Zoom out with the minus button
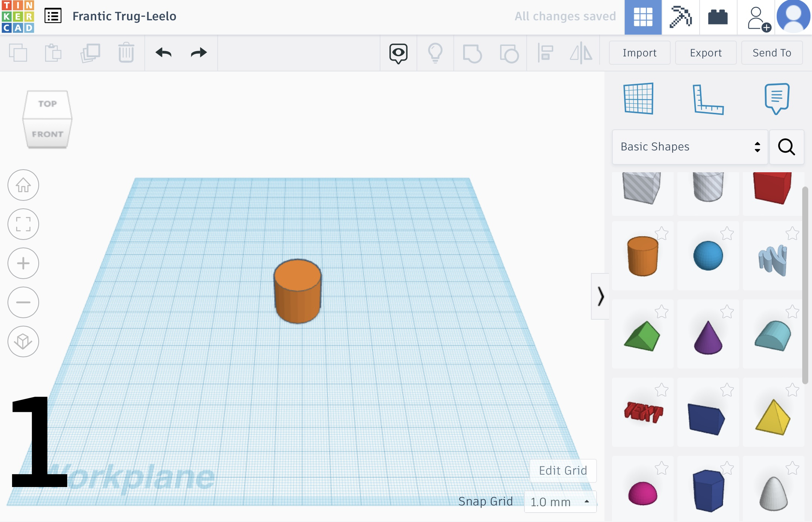The width and height of the screenshot is (812, 522). [23, 302]
